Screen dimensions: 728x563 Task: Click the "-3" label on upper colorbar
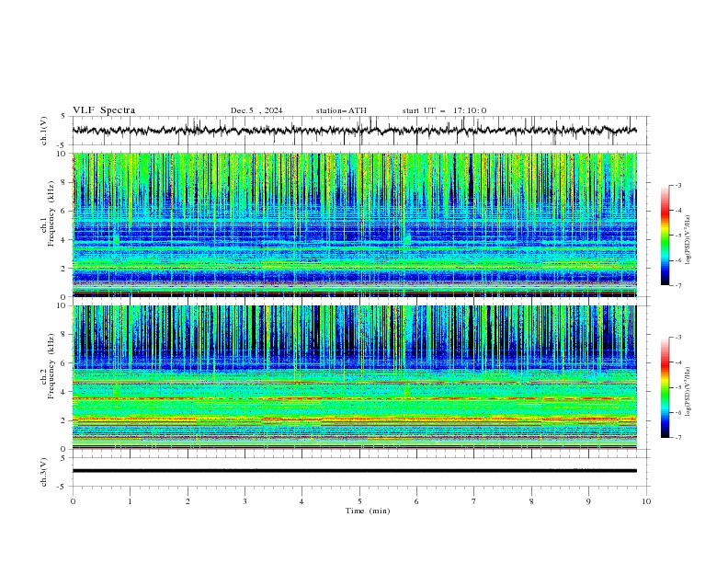678,185
